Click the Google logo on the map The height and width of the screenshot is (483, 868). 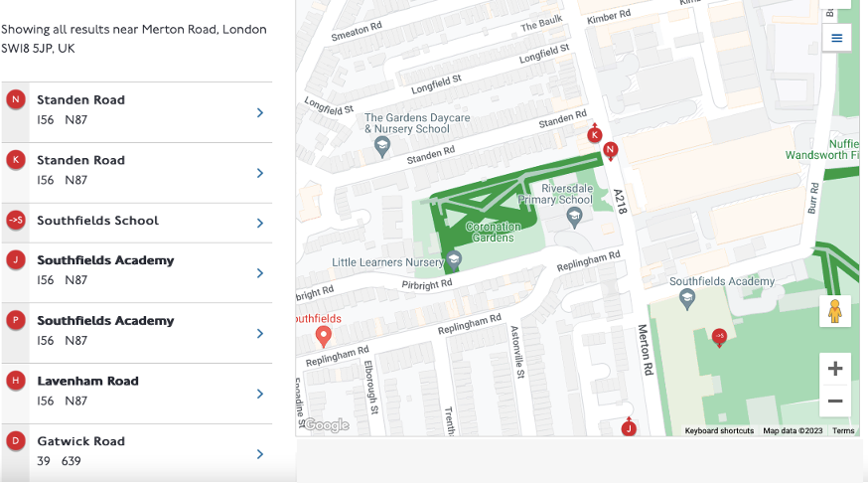point(326,425)
